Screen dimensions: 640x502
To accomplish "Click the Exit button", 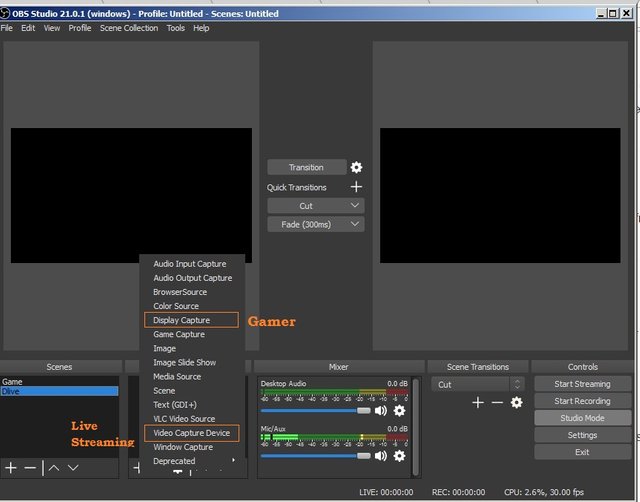I will pos(582,452).
